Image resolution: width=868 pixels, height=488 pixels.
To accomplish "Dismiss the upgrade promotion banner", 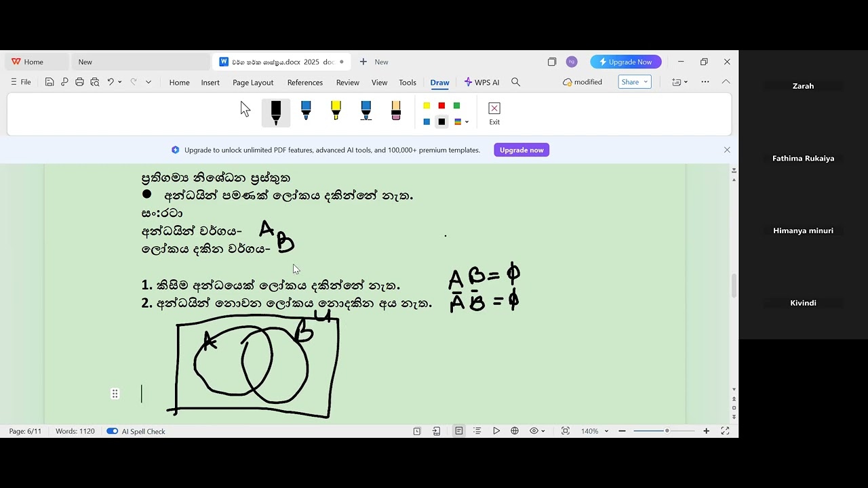I will [x=727, y=150].
